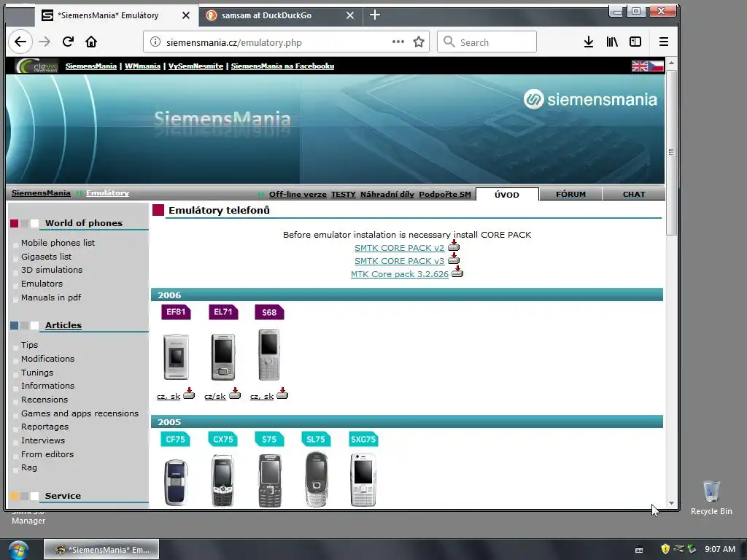The height and width of the screenshot is (560, 747).
Task: Switch to the ÚVOD tab
Action: (507, 194)
